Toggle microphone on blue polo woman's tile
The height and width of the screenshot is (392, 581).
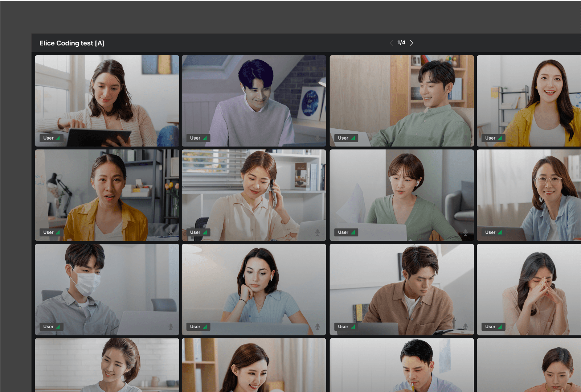tap(318, 327)
